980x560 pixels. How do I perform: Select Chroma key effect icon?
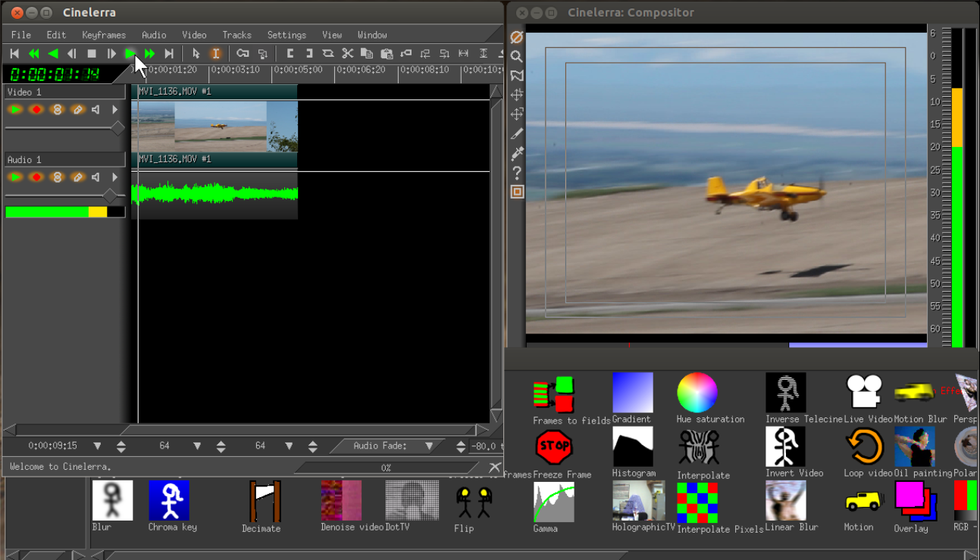169,500
